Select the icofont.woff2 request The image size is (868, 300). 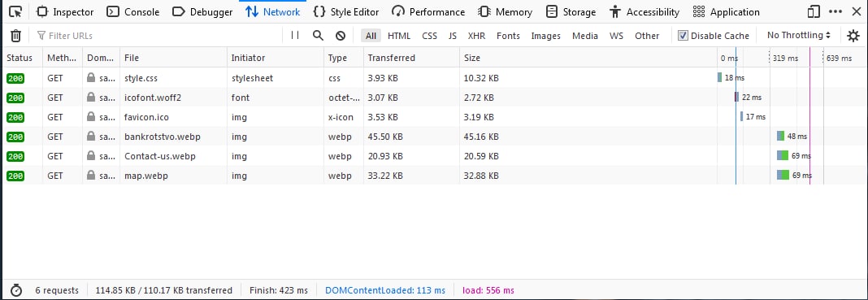pyautogui.click(x=434, y=98)
